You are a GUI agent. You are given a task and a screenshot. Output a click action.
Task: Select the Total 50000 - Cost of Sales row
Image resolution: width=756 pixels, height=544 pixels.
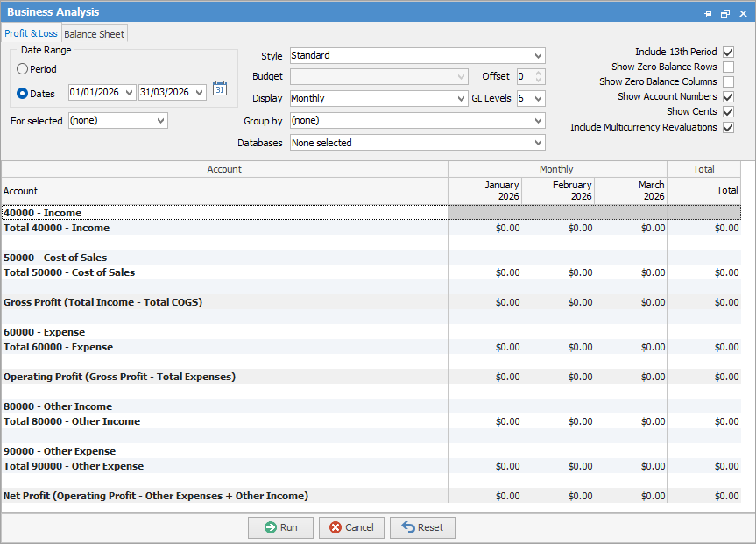tap(371, 272)
